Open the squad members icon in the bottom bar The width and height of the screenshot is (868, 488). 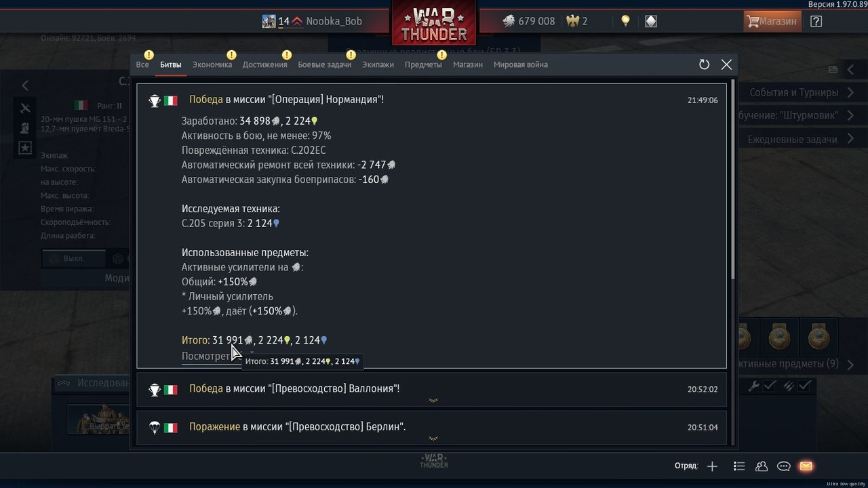[762, 466]
